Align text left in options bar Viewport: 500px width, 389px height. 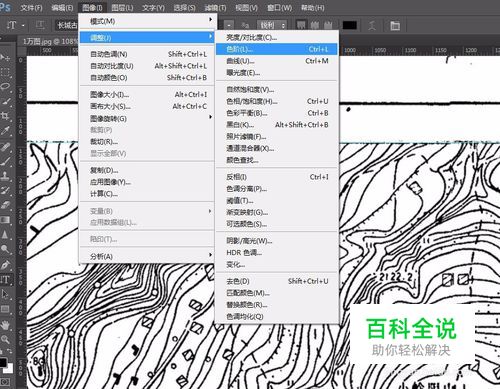[301, 25]
